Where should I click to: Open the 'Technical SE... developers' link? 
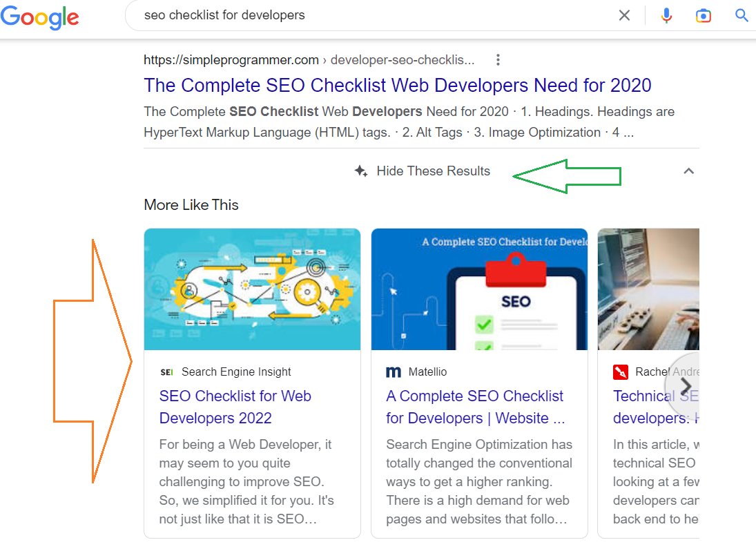(x=656, y=407)
